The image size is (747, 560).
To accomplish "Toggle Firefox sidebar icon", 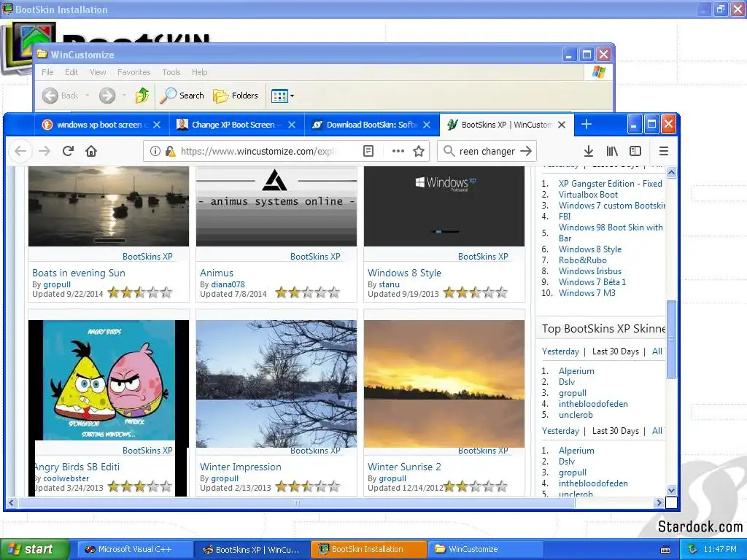I will pos(635,152).
